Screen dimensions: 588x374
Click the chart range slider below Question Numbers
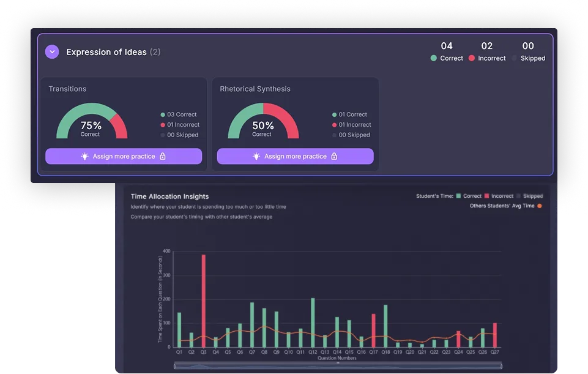click(x=338, y=365)
